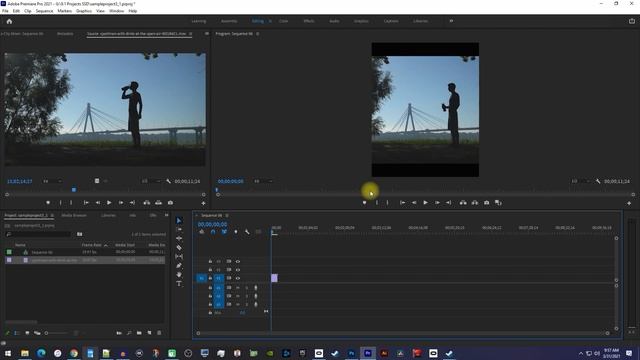Click Overwrite button in Source monitor
Image resolution: width=640 pixels, height=360 pixels.
click(x=158, y=202)
